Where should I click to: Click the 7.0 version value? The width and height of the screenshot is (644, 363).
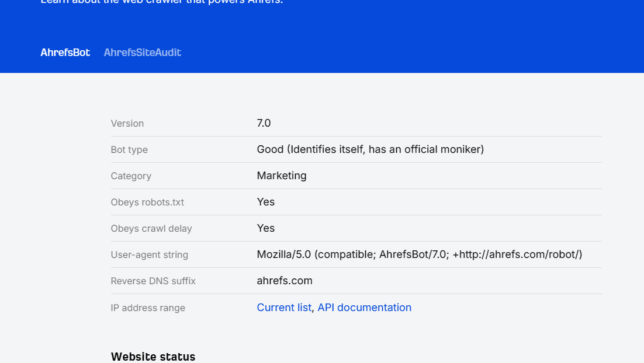point(264,123)
